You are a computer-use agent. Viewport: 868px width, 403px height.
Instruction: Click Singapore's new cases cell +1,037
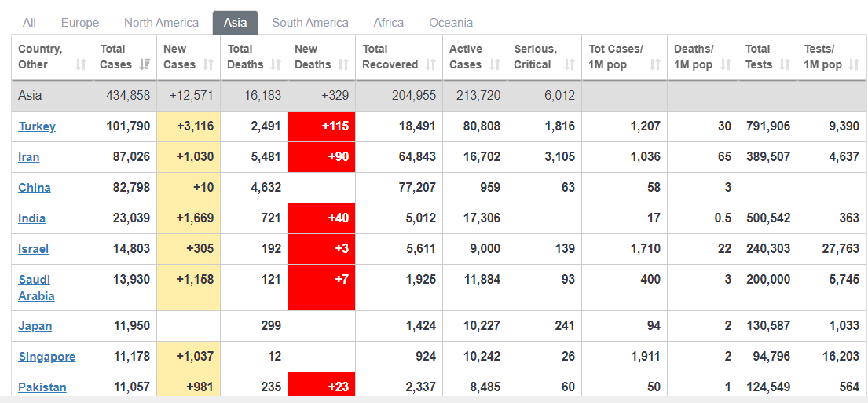189,357
